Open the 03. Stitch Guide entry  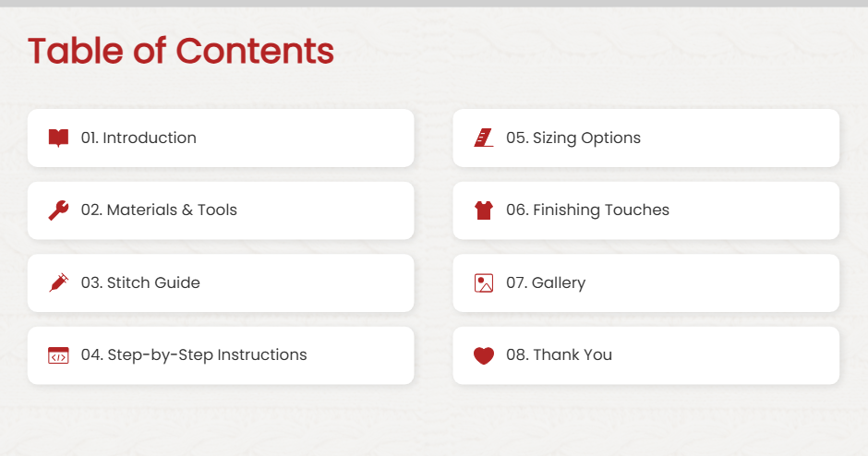coord(140,282)
